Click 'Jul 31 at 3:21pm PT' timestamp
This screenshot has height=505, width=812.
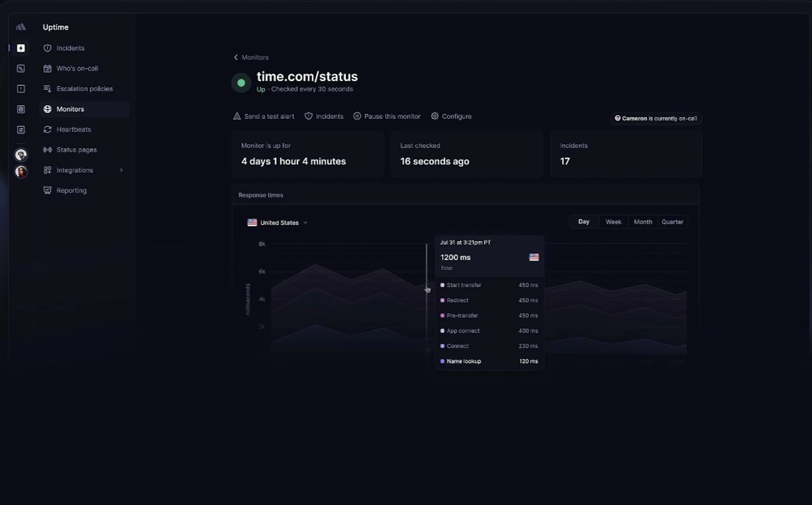click(x=465, y=243)
